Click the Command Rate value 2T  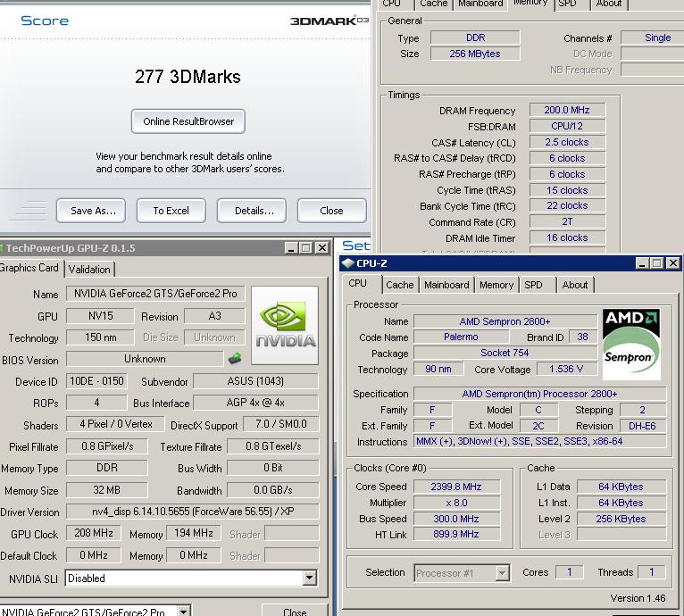click(567, 221)
